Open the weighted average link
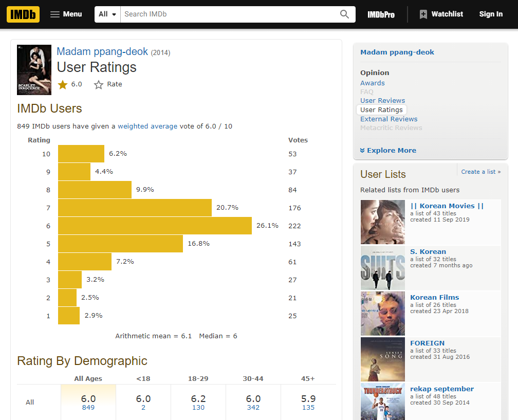Image resolution: width=518 pixels, height=420 pixels. (147, 126)
